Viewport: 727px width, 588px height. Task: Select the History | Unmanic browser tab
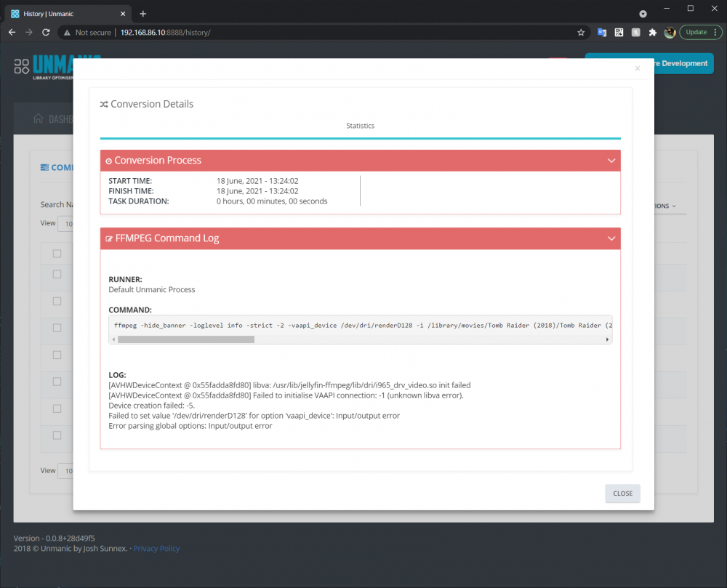point(68,14)
